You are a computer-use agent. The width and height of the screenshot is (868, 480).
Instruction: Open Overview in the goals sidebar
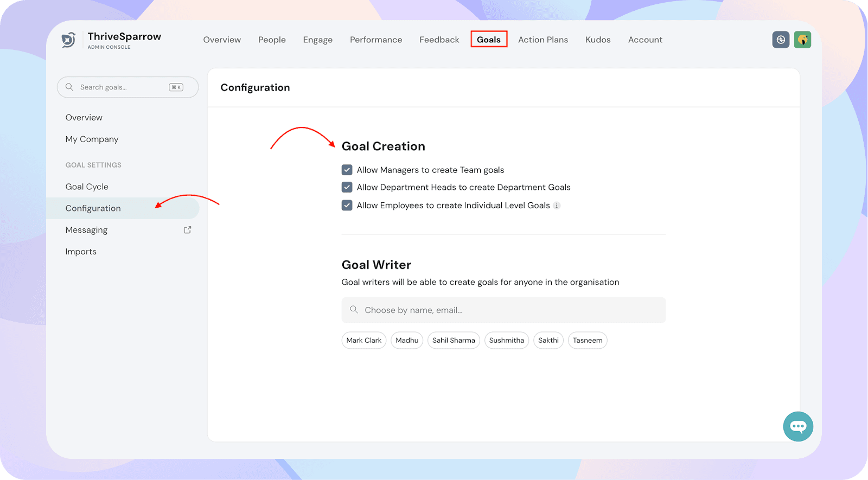pyautogui.click(x=84, y=118)
